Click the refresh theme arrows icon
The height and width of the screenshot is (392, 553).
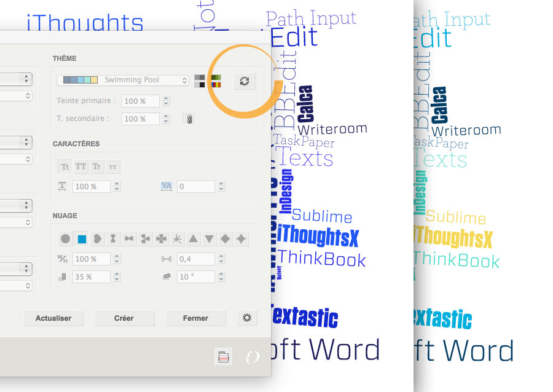tap(245, 80)
